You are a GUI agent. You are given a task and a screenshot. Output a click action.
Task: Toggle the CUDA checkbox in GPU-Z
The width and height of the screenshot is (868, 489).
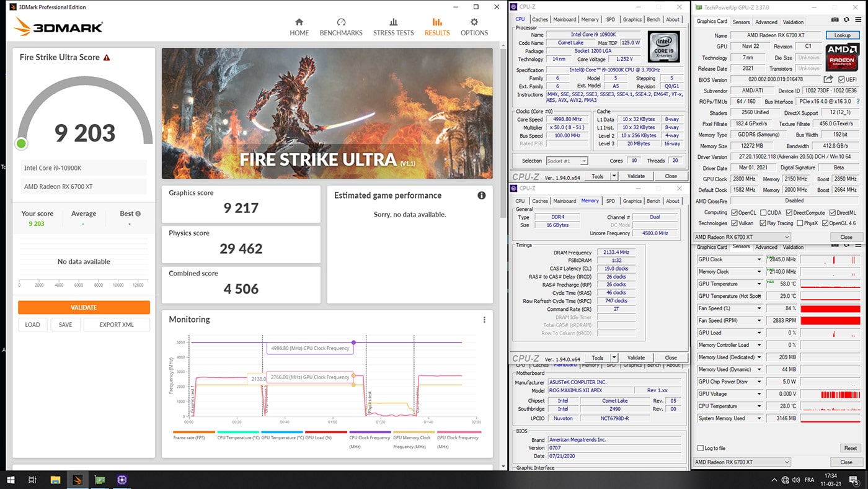(763, 213)
